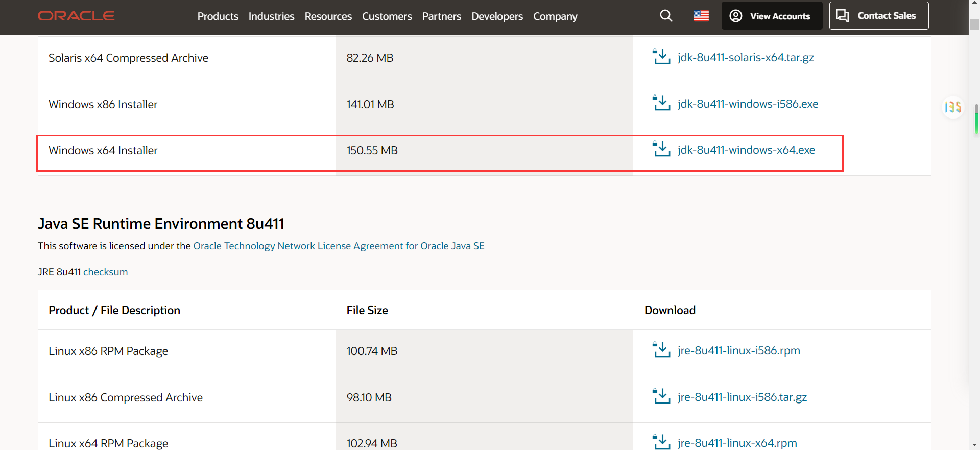Click download icon for Solaris x64 tar.gz
This screenshot has height=450, width=980.
(661, 57)
